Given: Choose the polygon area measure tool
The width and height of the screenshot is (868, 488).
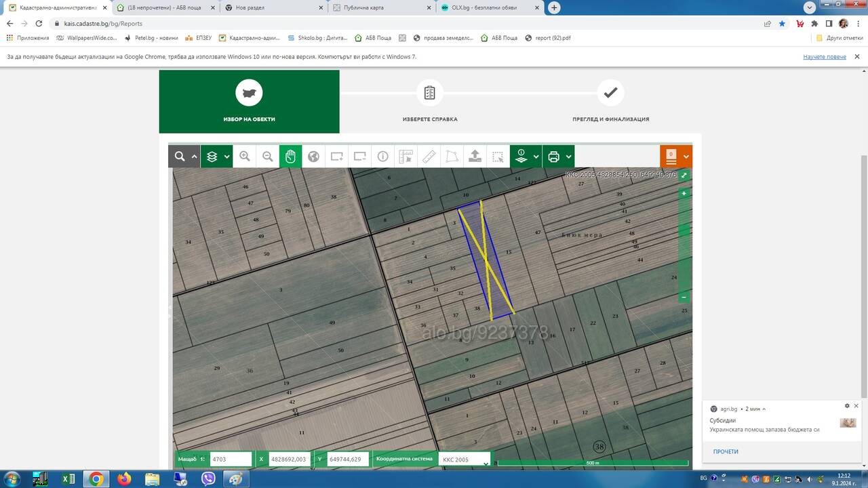Looking at the screenshot, I should [452, 157].
